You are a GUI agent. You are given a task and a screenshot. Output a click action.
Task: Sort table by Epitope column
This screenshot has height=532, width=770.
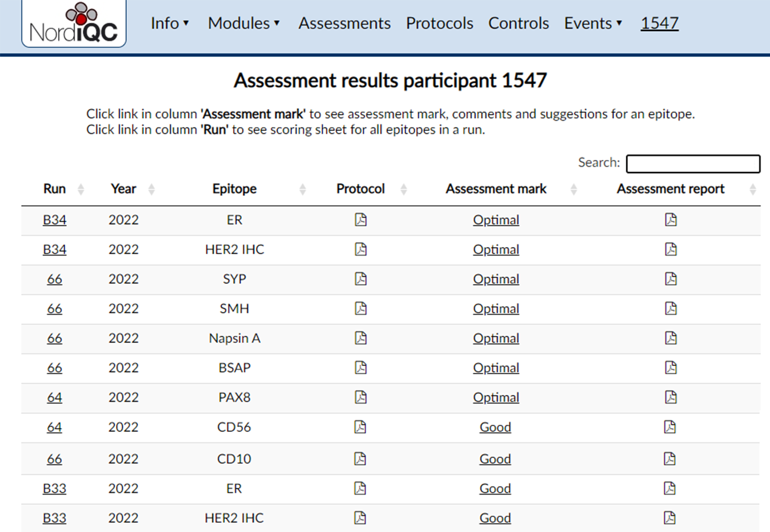click(235, 189)
